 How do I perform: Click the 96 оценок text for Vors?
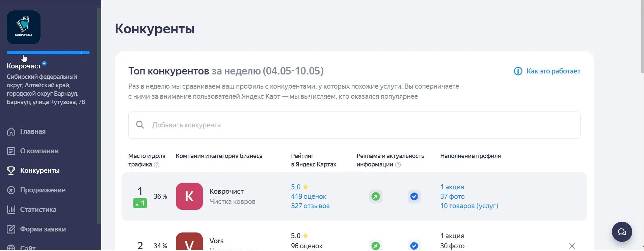coord(306,246)
